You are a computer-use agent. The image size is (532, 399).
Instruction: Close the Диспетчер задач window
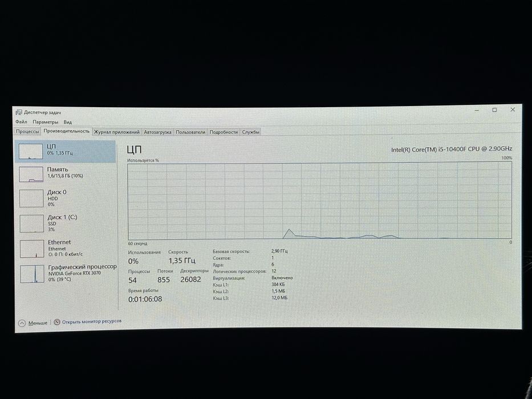pos(513,109)
